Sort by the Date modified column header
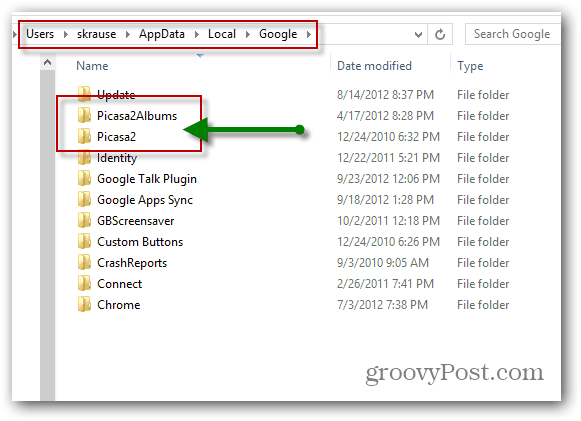Screen dimensions: 581x421 pyautogui.click(x=374, y=66)
